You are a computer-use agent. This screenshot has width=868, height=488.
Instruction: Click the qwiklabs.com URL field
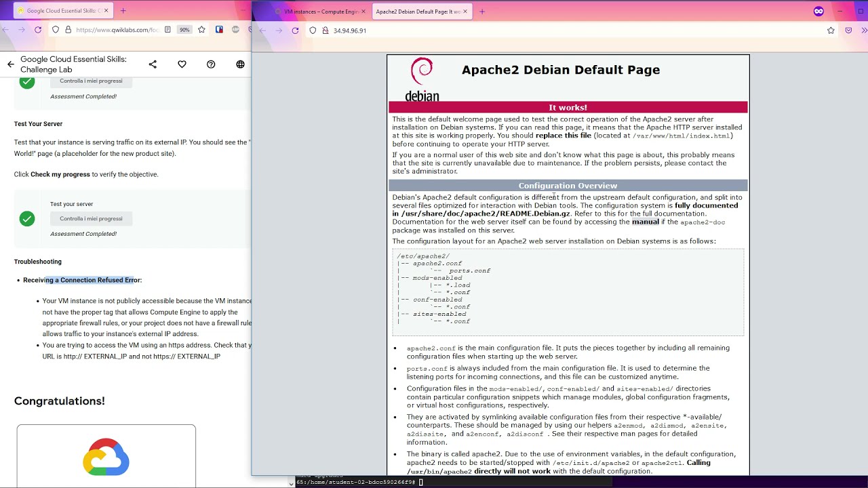click(117, 30)
